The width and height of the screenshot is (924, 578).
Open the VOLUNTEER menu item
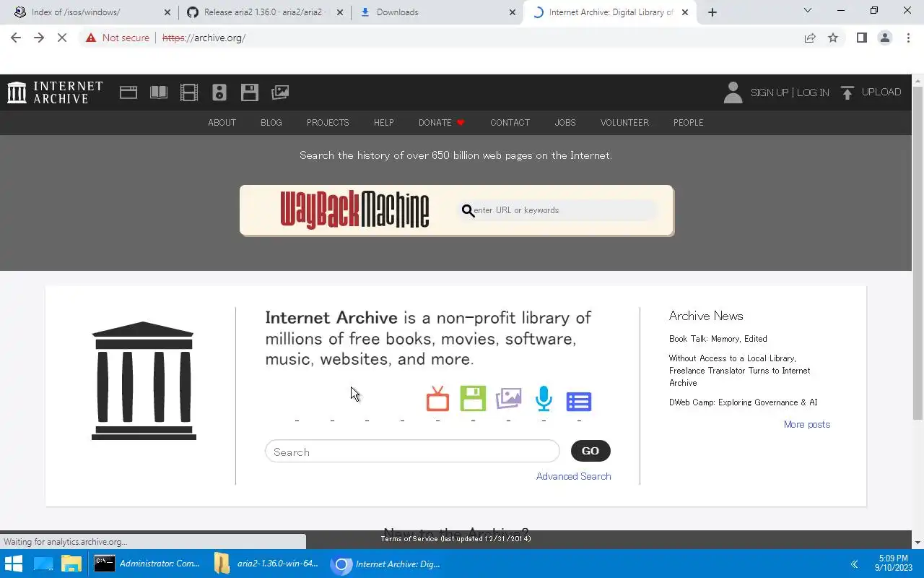point(624,123)
